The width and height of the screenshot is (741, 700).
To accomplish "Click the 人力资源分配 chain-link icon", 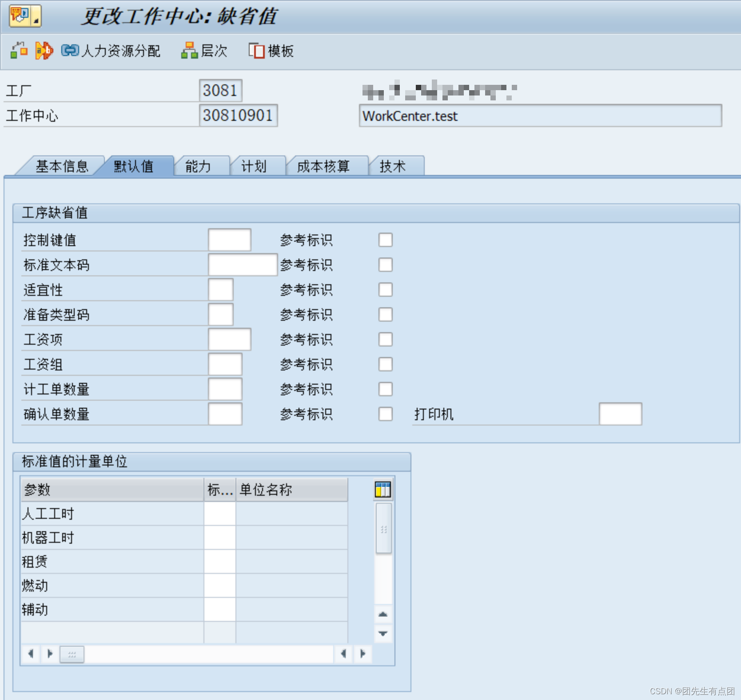I will 69,51.
